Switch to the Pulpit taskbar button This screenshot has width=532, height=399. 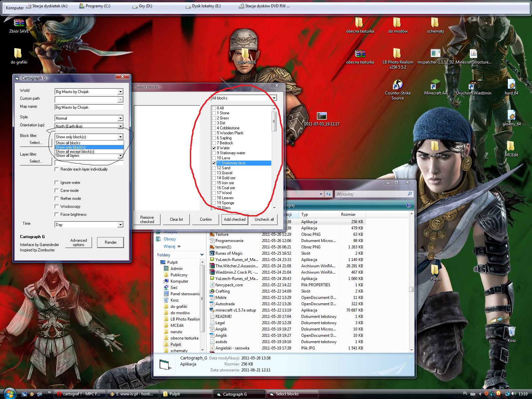coord(186,394)
